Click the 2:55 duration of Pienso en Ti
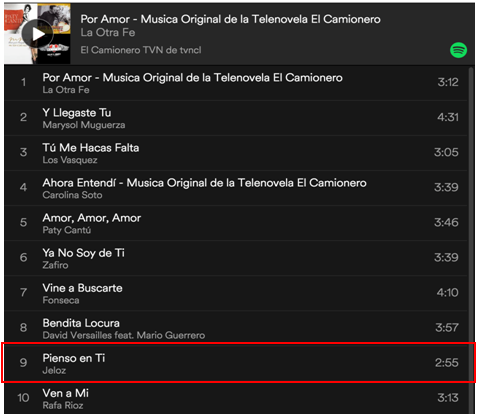 (x=446, y=363)
